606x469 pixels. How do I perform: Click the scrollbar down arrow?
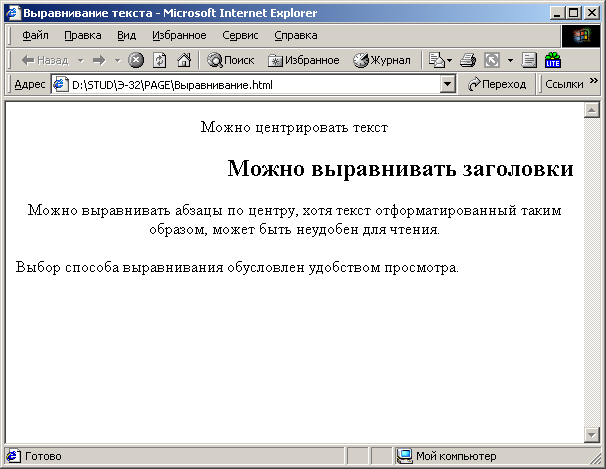591,435
